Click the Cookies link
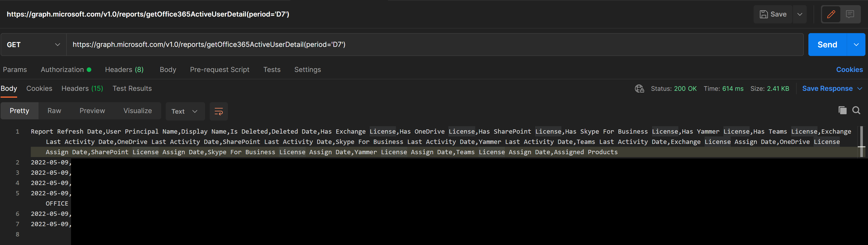 [849, 69]
